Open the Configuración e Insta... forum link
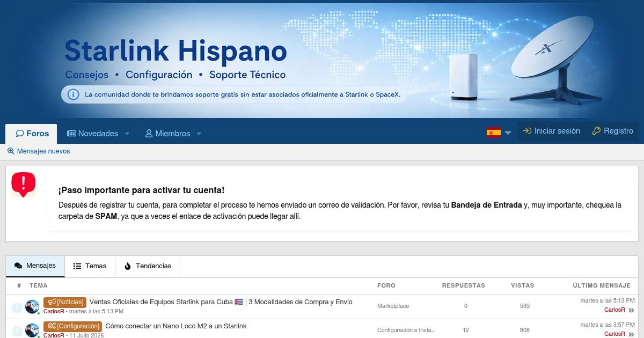Screen dimensions: 644x338 [x=406, y=330]
